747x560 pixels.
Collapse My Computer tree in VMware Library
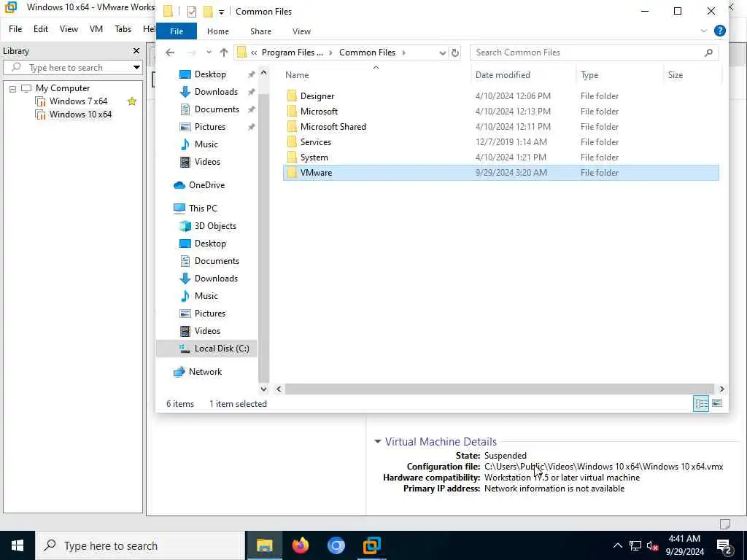point(12,88)
